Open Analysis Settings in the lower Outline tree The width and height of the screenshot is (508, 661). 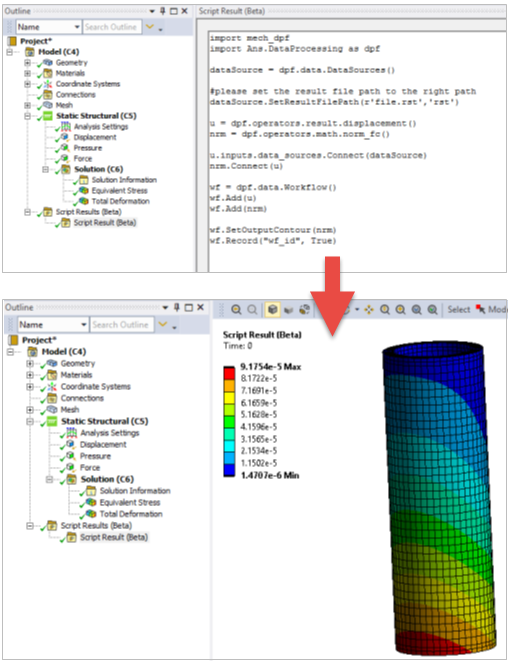click(x=110, y=433)
